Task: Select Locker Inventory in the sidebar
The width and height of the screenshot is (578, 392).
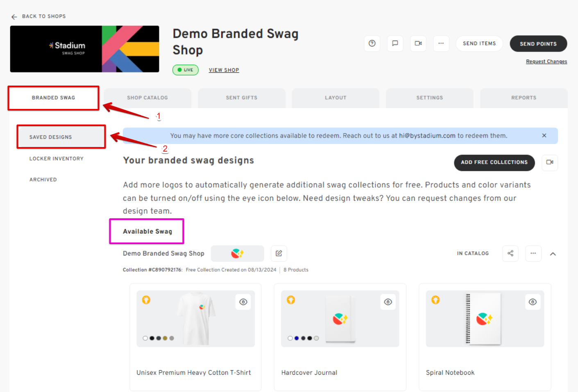Action: click(57, 159)
